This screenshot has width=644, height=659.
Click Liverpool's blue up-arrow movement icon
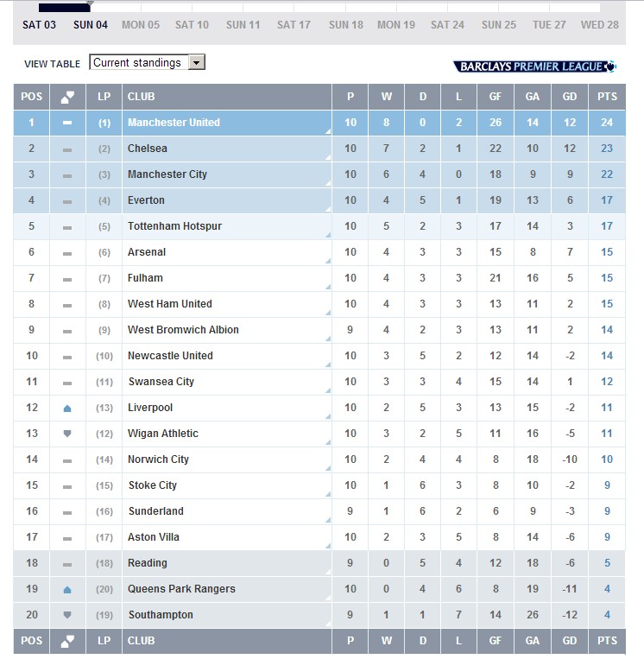pyautogui.click(x=67, y=408)
